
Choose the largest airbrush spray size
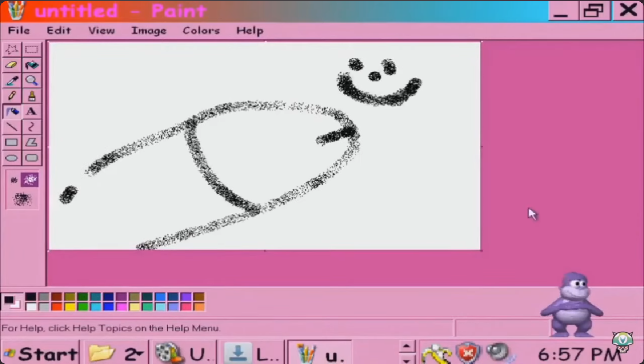pyautogui.click(x=22, y=199)
